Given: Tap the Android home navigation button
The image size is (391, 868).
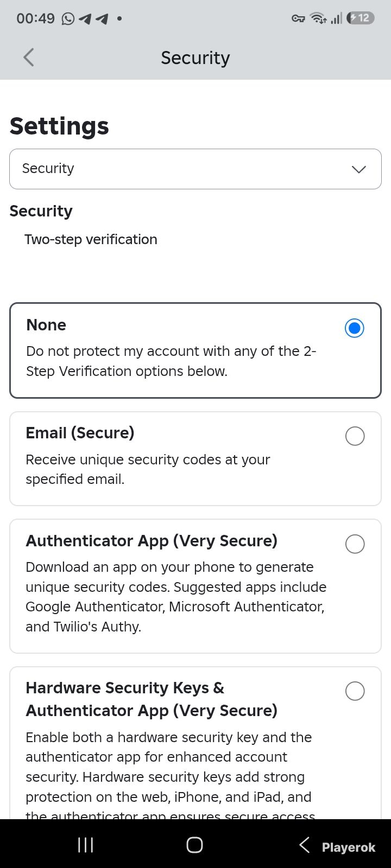Looking at the screenshot, I should 194,845.
